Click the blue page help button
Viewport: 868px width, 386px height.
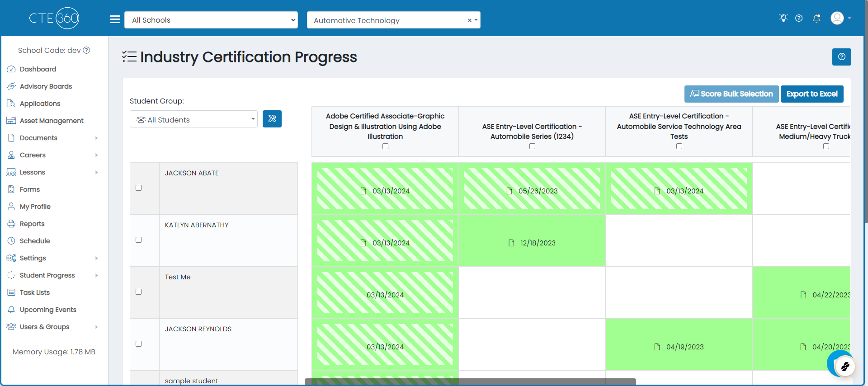coord(842,57)
